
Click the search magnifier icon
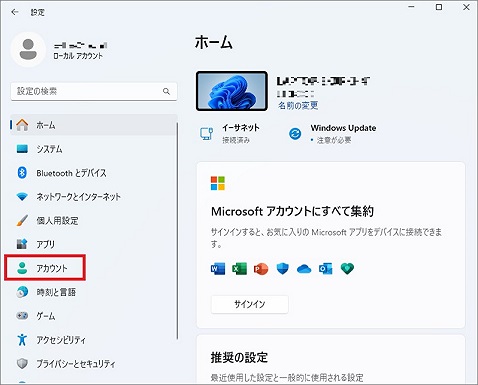coord(166,91)
